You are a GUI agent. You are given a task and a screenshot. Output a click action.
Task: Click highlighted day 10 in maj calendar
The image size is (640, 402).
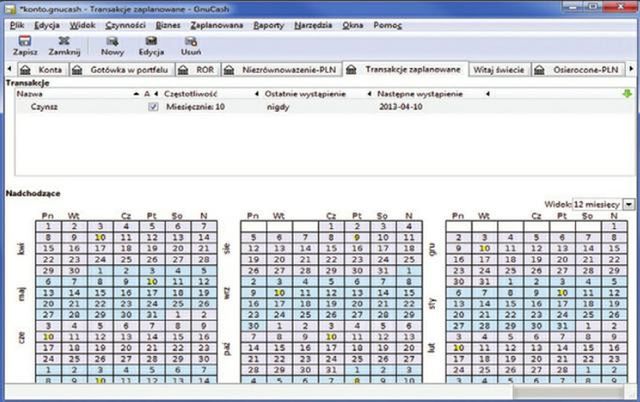[x=152, y=281]
